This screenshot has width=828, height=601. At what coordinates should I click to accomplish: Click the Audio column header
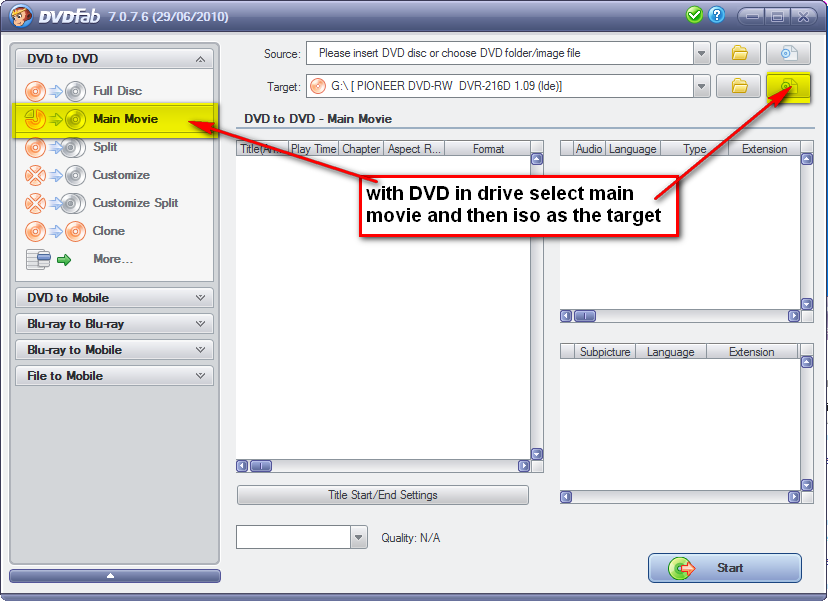[x=589, y=149]
